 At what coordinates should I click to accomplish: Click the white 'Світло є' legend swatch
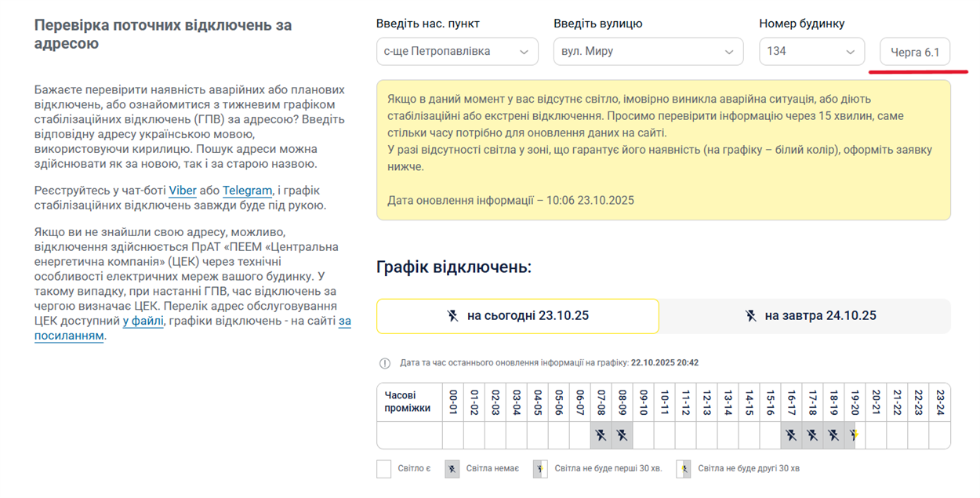pyautogui.click(x=383, y=469)
